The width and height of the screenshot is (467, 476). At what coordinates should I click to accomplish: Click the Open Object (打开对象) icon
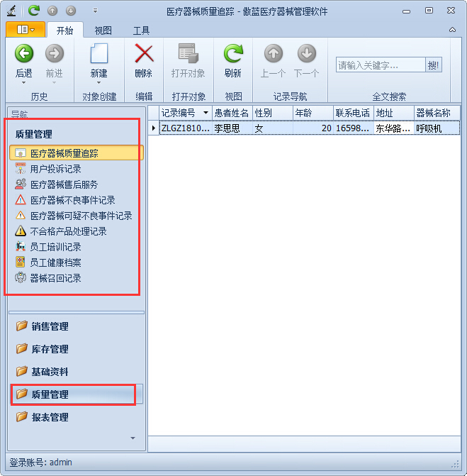[x=188, y=54]
